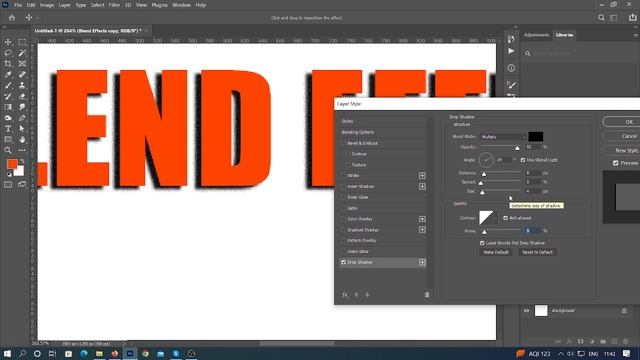Screen dimensions: 640x360
Task: Open the Contour picker dropdown arrow
Action: tap(496, 218)
